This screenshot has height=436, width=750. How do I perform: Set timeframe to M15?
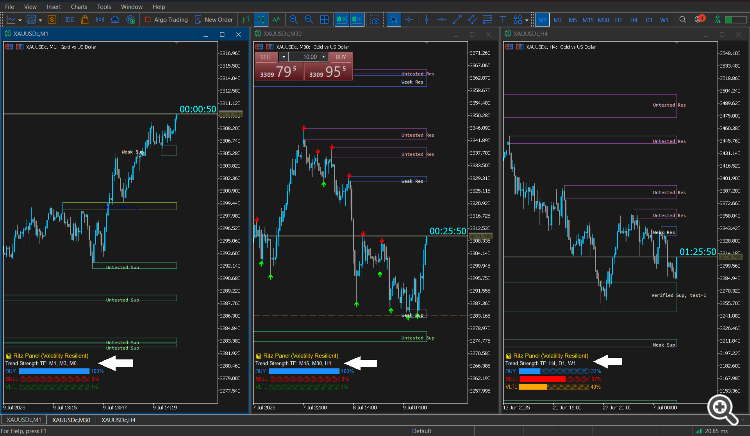[x=588, y=20]
